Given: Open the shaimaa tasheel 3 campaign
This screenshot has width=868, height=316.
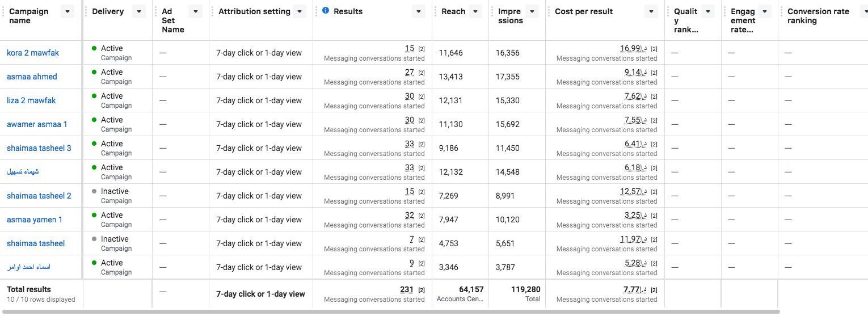Looking at the screenshot, I should click(39, 148).
